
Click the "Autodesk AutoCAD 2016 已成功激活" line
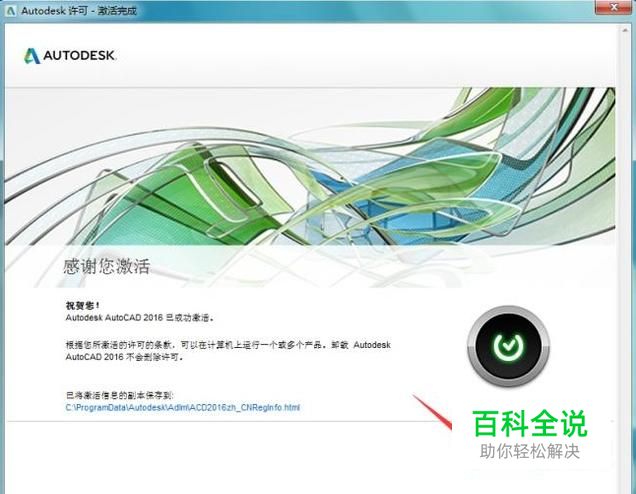[139, 317]
